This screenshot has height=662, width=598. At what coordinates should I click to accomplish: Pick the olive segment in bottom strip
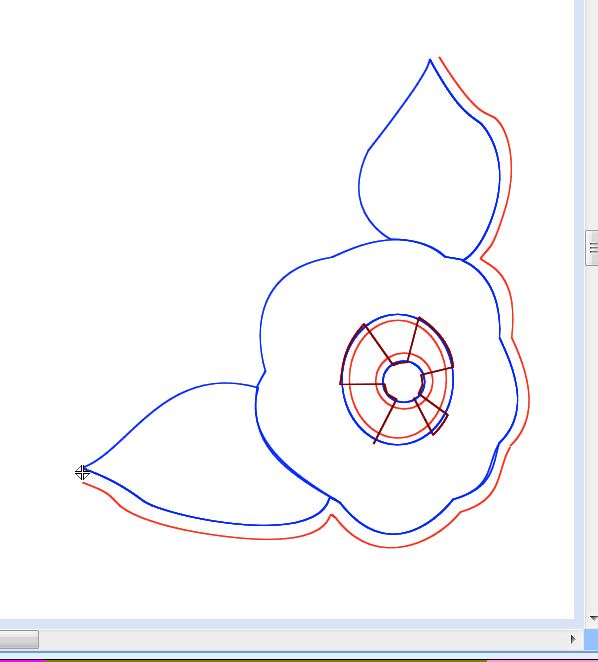coord(265,660)
